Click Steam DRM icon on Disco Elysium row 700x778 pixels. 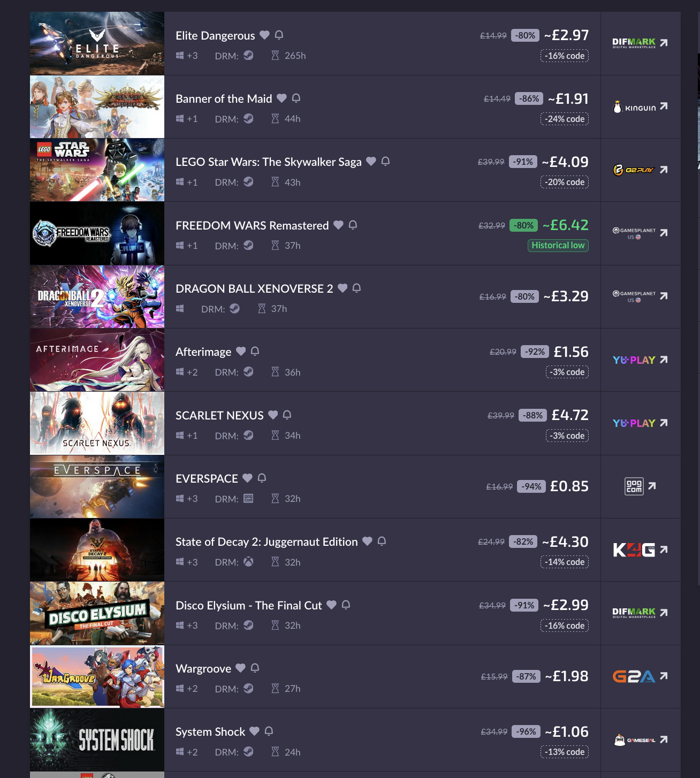pos(248,625)
